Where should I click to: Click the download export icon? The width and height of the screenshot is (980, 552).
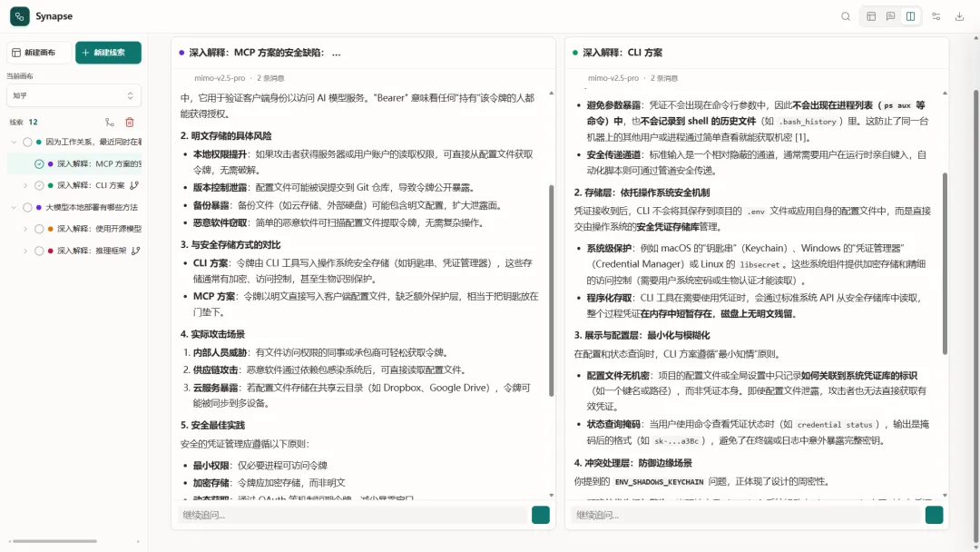pos(959,17)
